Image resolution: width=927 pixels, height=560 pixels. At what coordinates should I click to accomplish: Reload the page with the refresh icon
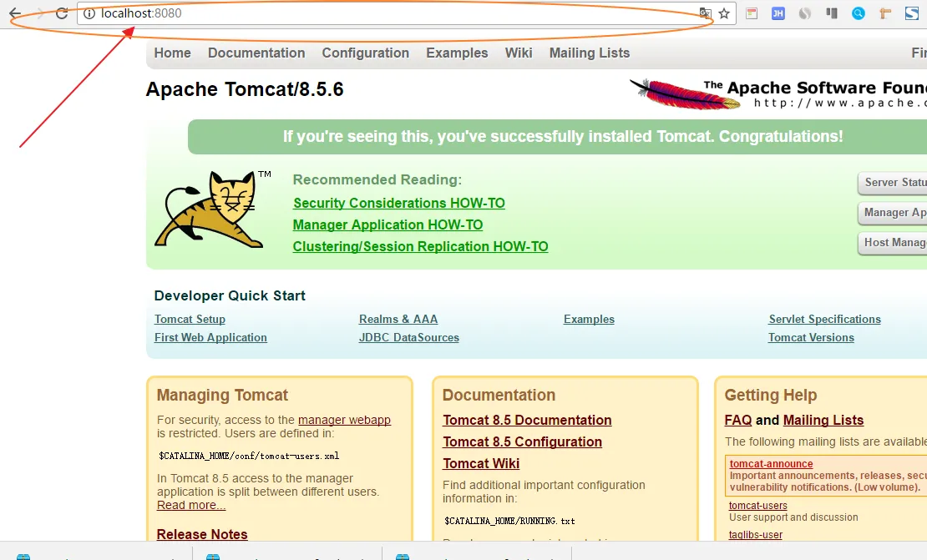[62, 13]
